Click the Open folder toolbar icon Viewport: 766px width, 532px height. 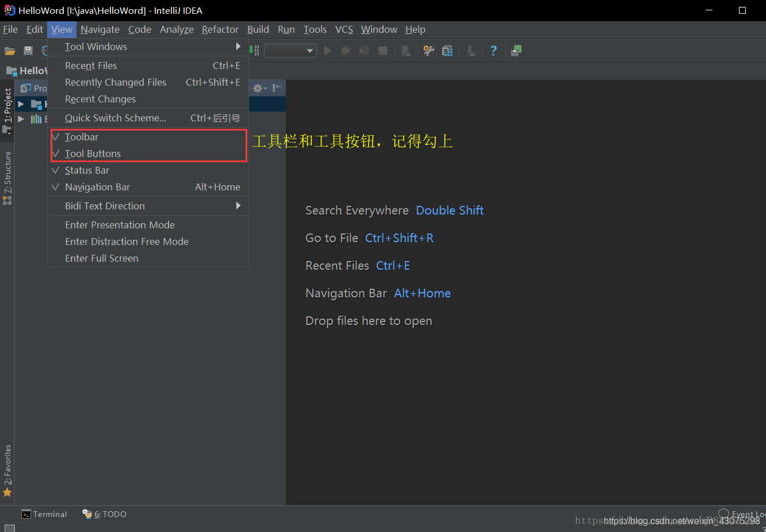[10, 51]
